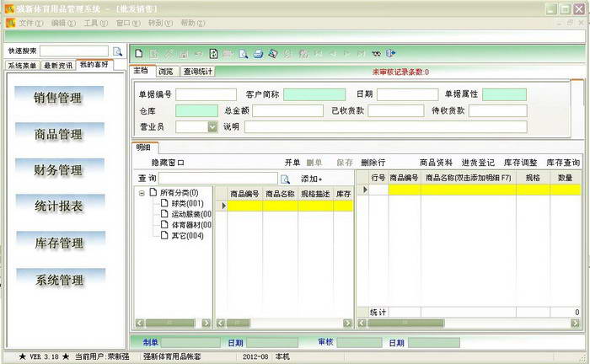Click 库存查询 link

[x=563, y=163]
